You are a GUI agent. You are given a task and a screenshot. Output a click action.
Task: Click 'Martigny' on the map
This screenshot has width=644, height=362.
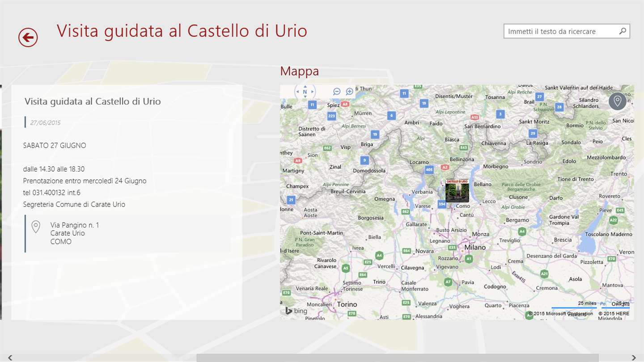click(x=293, y=171)
